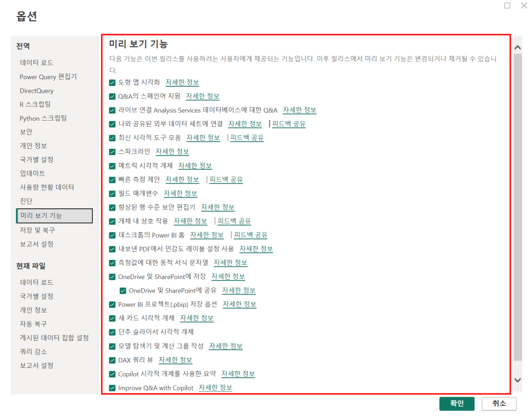
Task: Toggle 새 카드 시각적 개체 checkbox
Action: pyautogui.click(x=112, y=318)
